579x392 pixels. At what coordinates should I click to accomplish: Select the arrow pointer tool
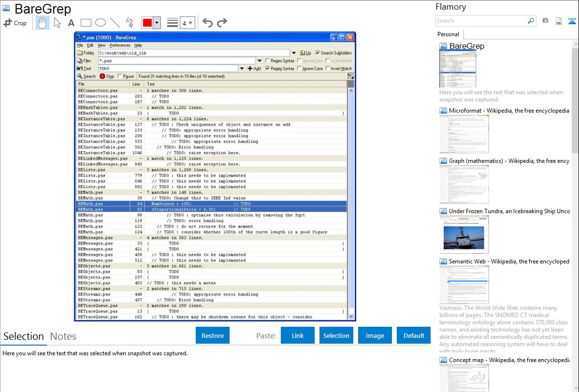[57, 23]
